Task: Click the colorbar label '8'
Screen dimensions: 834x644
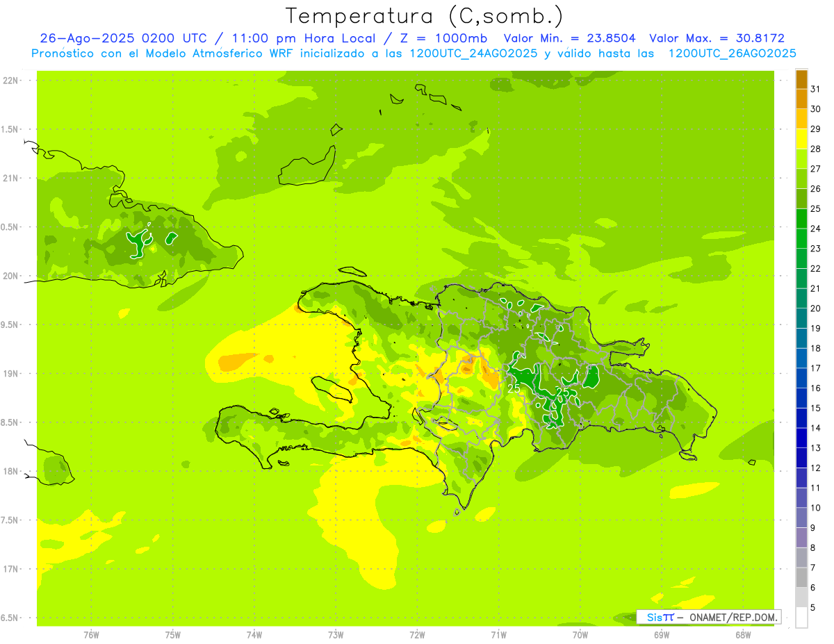Action: [813, 547]
